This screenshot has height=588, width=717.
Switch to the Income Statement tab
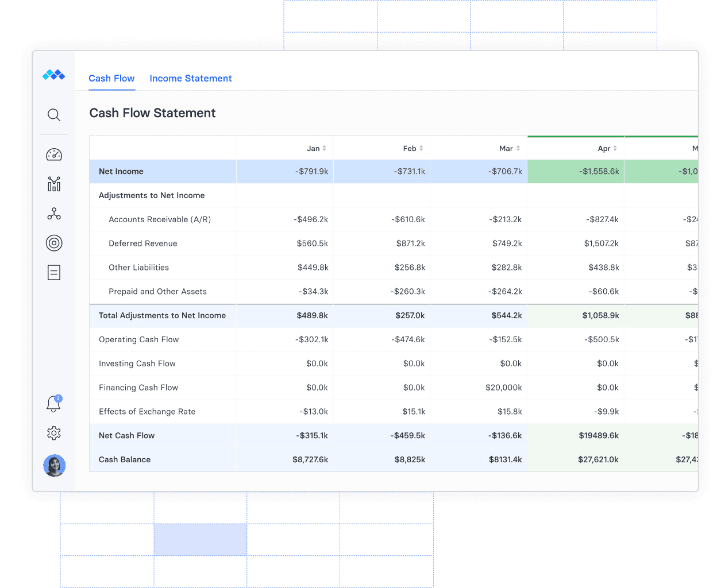[191, 78]
